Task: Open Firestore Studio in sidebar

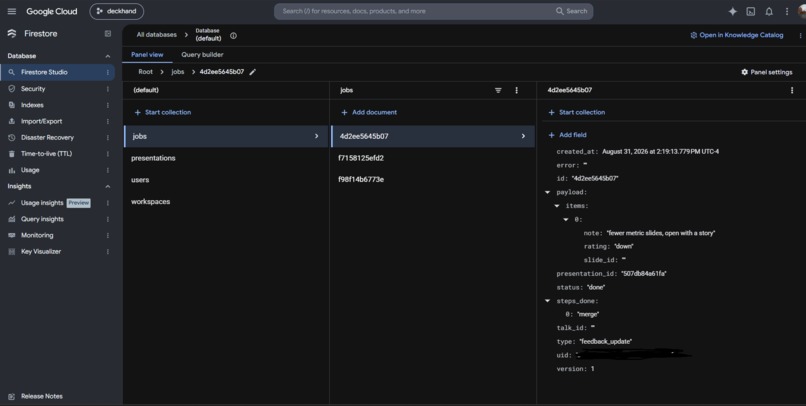Action: [57, 72]
